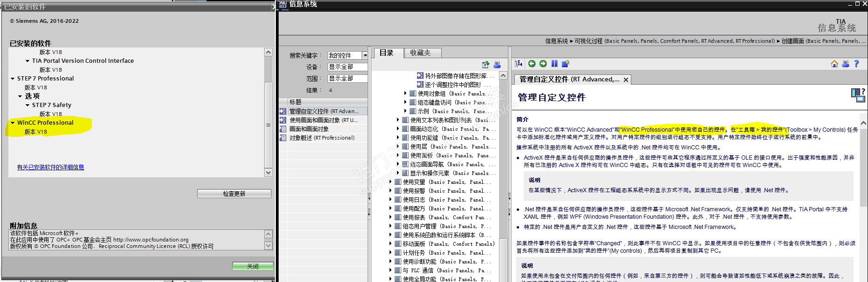Collapse the TIA Portal Version Control Interface node
This screenshot has height=282, width=868.
point(27,61)
